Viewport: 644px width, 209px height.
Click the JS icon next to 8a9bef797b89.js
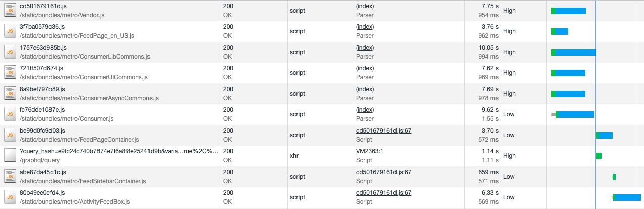pos(10,94)
